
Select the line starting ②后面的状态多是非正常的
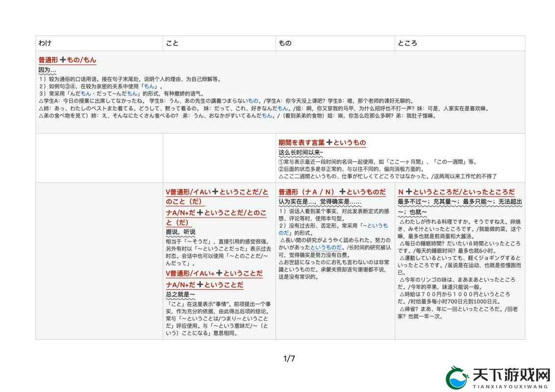[351, 169]
